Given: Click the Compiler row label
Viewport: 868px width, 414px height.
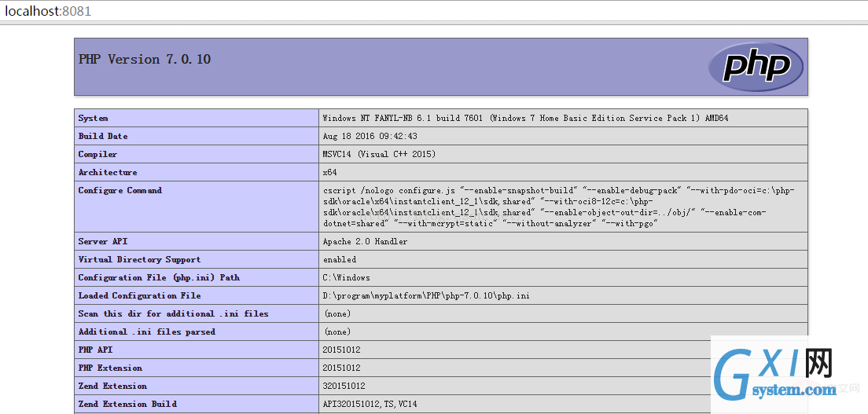Looking at the screenshot, I should pyautogui.click(x=98, y=155).
